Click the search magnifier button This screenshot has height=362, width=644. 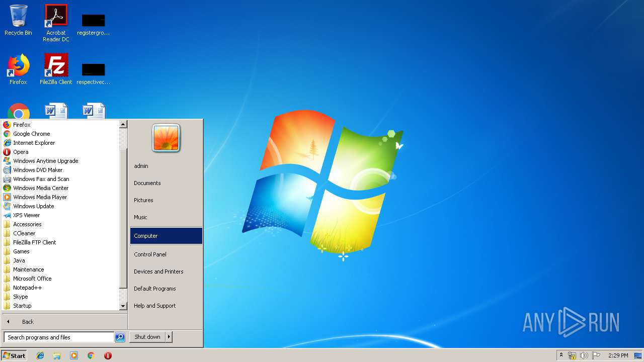pyautogui.click(x=120, y=337)
